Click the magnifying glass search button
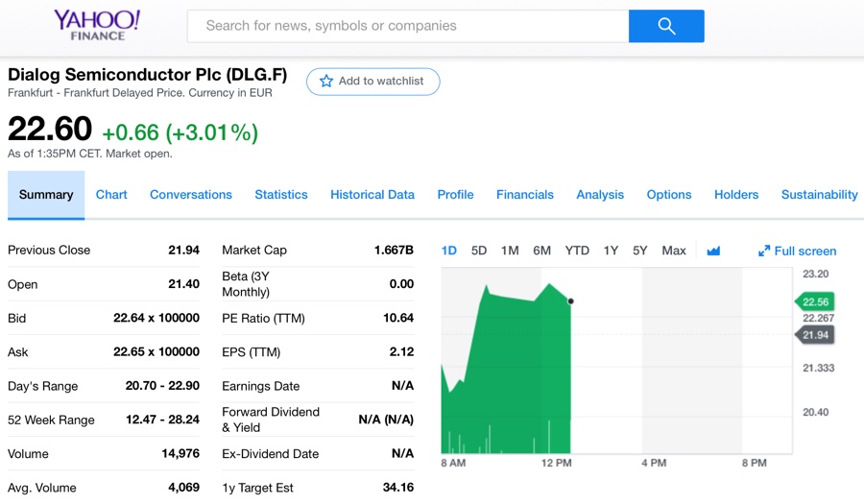This screenshot has height=504, width=864. click(666, 26)
